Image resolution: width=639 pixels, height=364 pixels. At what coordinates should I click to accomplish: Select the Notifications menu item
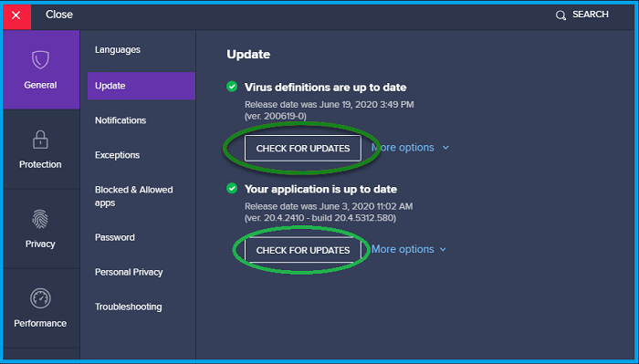coord(120,120)
